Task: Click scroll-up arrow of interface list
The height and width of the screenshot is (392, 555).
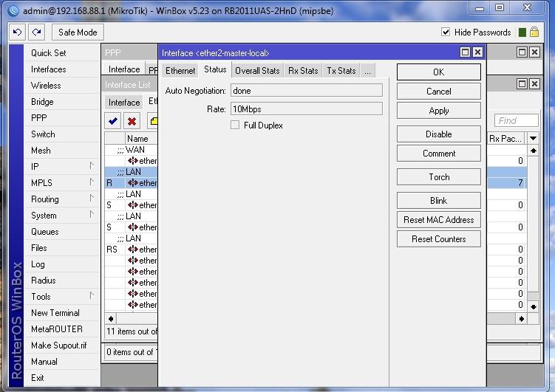Action: tap(533, 151)
